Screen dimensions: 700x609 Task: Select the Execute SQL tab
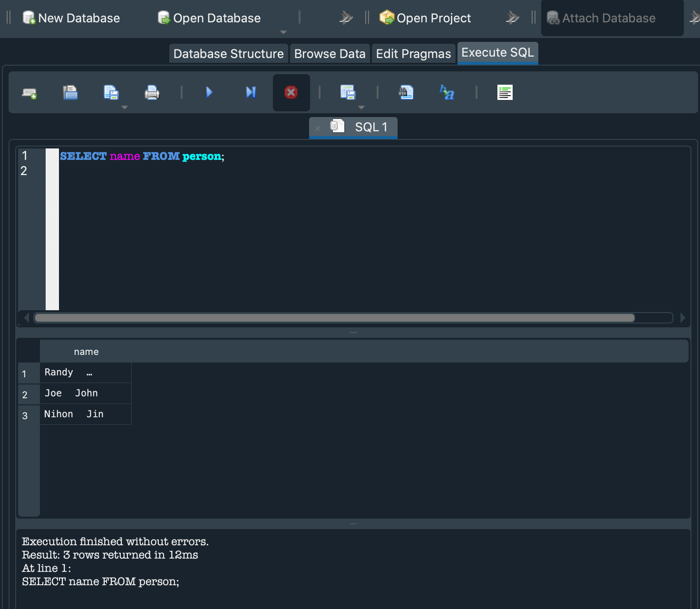pyautogui.click(x=497, y=53)
